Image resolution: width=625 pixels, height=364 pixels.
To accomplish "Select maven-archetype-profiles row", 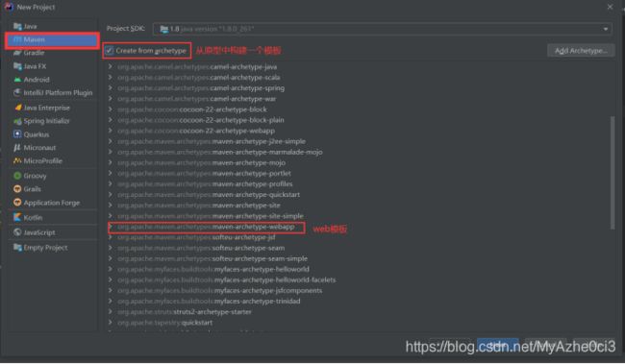I will [205, 184].
